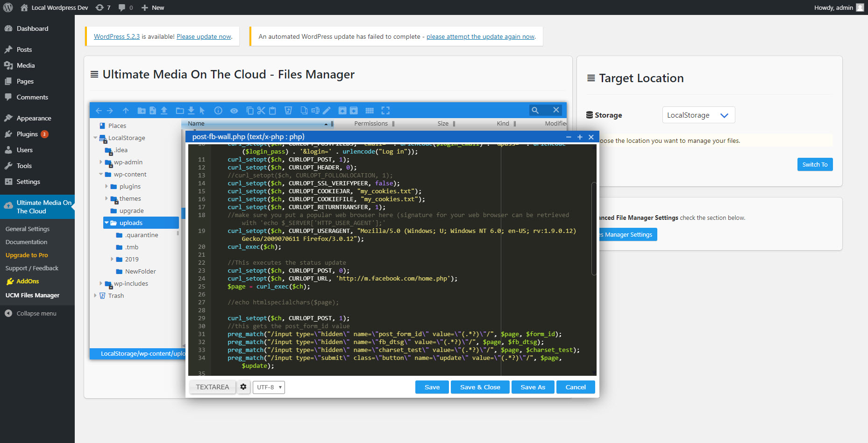This screenshot has width=868, height=443.
Task: Open General Settings submenu item
Action: (28, 229)
